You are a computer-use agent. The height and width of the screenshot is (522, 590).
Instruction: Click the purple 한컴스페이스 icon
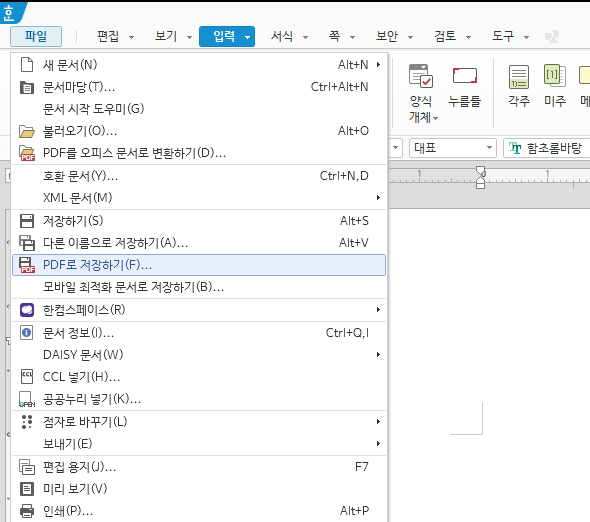[27, 310]
